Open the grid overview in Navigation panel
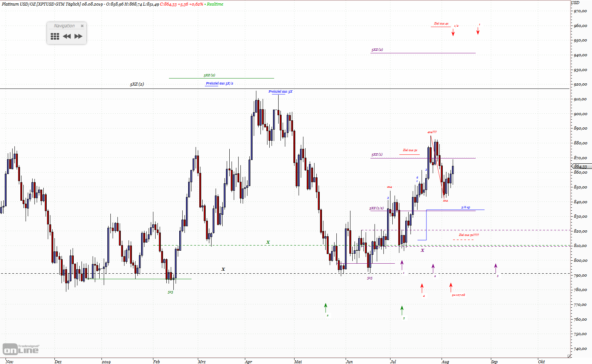592x364 pixels. [55, 36]
